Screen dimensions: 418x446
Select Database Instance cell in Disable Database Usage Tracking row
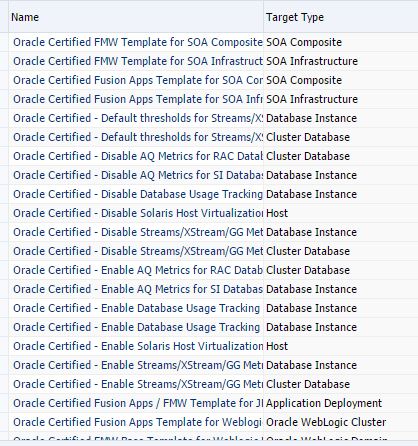point(311,194)
